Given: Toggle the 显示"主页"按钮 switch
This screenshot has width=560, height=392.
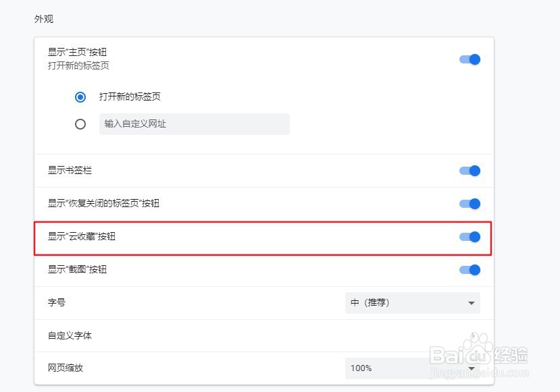Looking at the screenshot, I should pyautogui.click(x=469, y=59).
